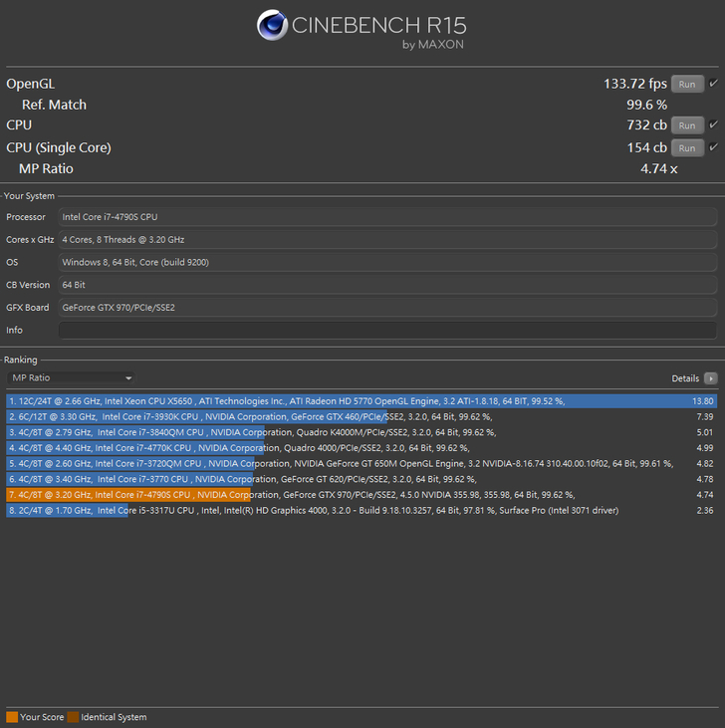Run the CPU benchmark test

click(x=687, y=125)
